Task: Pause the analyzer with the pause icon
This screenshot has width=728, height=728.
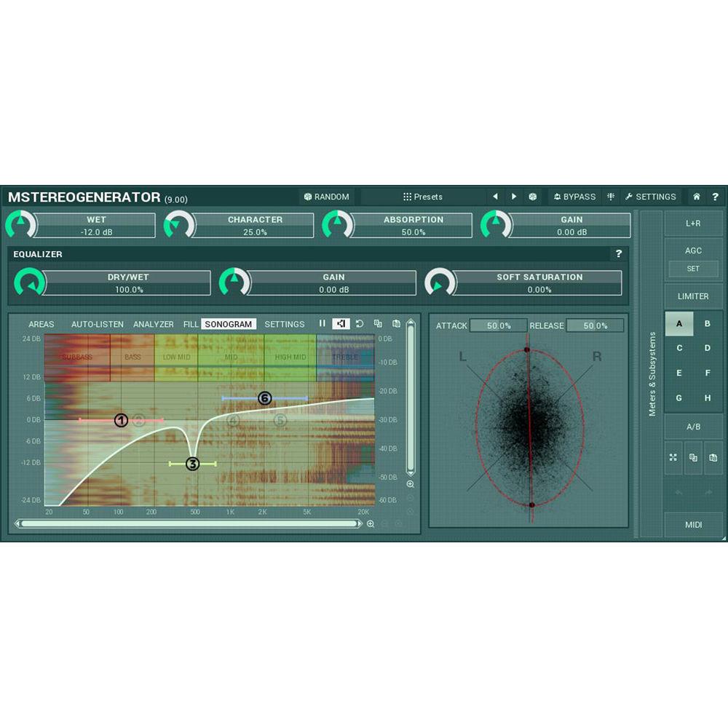Action: coord(322,324)
